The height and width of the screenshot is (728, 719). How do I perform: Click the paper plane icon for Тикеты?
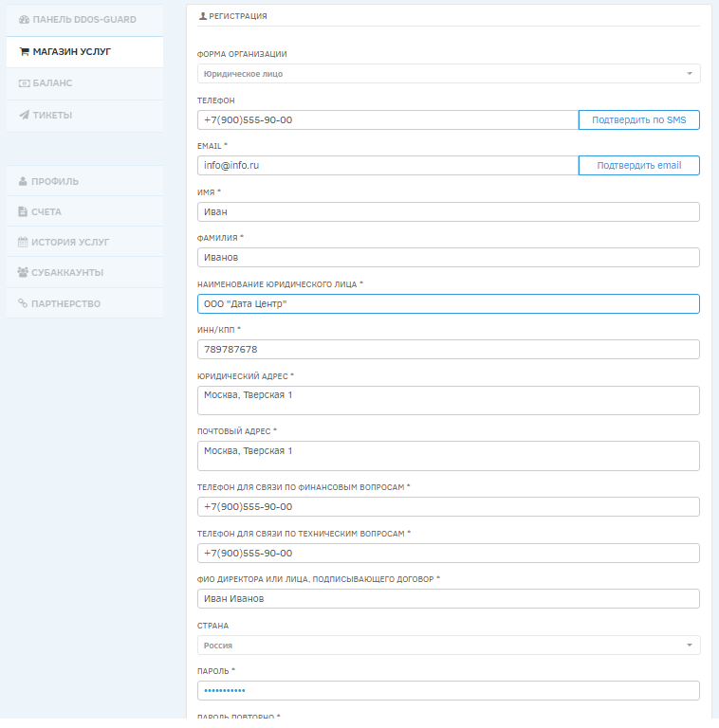click(x=24, y=116)
